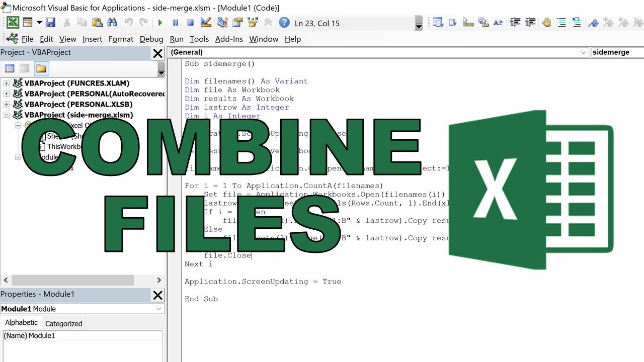The height and width of the screenshot is (362, 644).
Task: Open Find with the binoculars icon
Action: (112, 23)
